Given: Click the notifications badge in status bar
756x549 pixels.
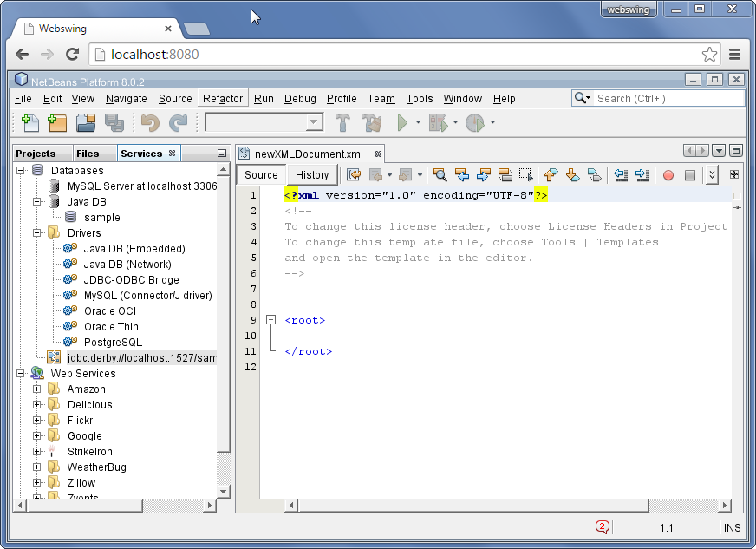Looking at the screenshot, I should pos(602,526).
